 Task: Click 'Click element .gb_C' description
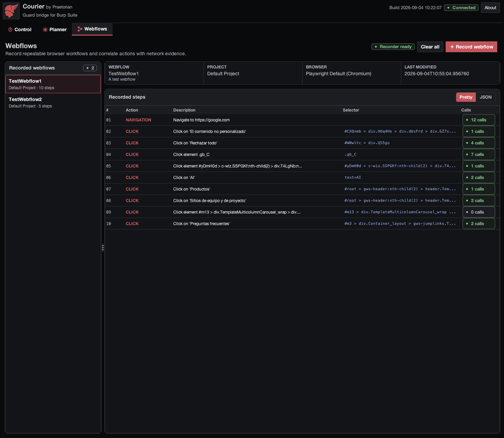point(191,155)
